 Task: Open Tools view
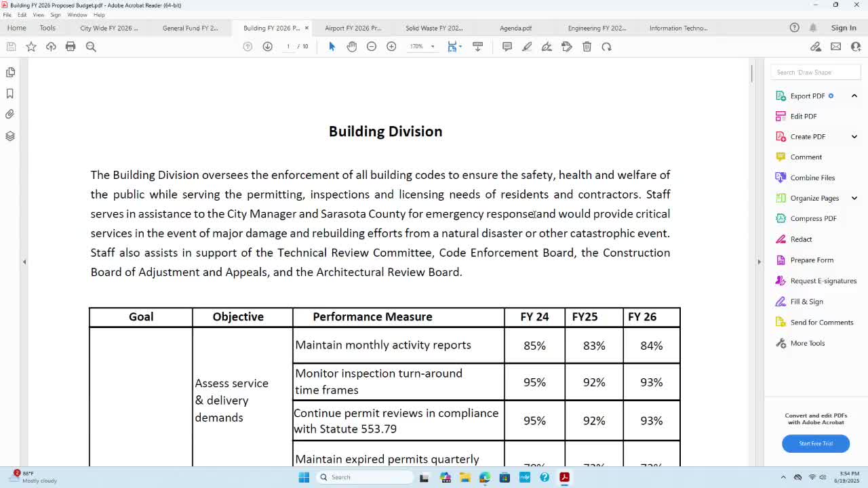point(47,28)
